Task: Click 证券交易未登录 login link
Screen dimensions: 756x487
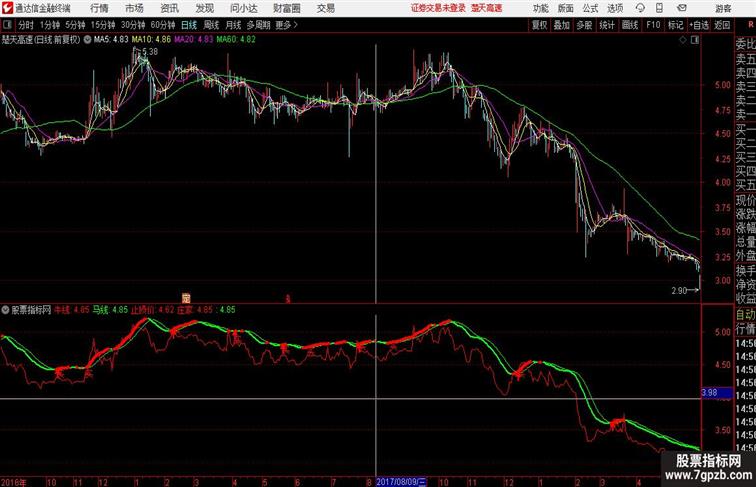Action: (x=438, y=8)
